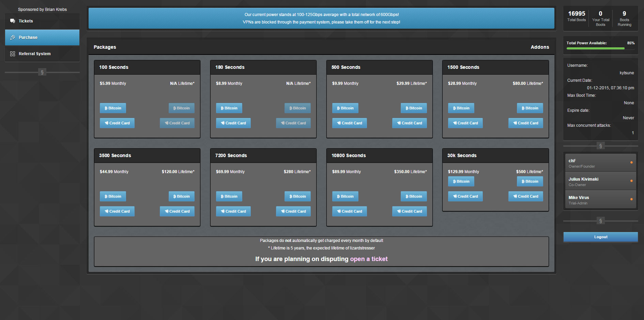Viewport: 644px width, 320px height.
Task: Click the "Max Boot Time:" label
Action: pyautogui.click(x=582, y=95)
